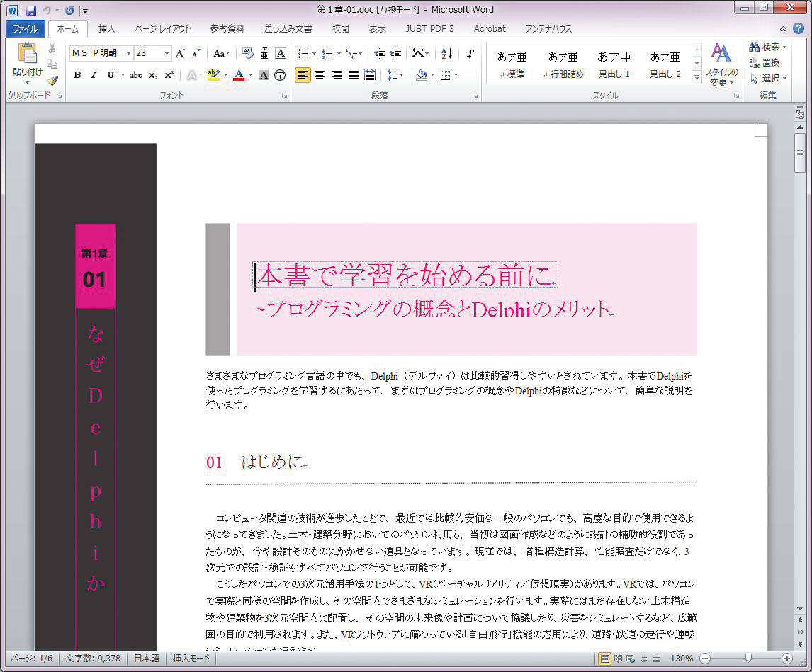The width and height of the screenshot is (812, 672).
Task: Click the 文字数 word count status
Action: [94, 659]
